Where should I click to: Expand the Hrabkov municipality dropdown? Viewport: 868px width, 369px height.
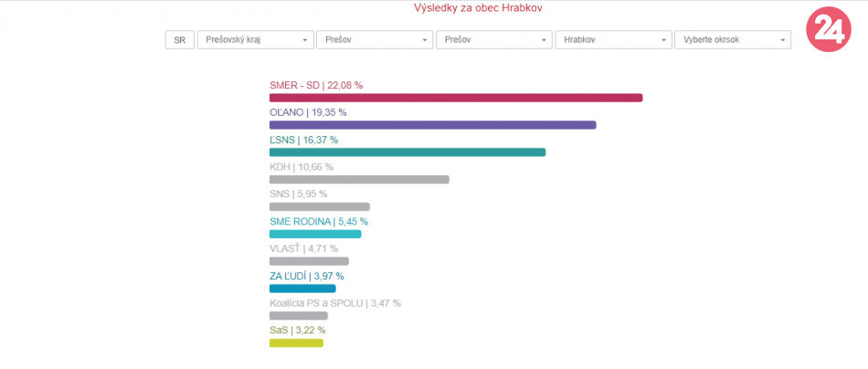[613, 40]
